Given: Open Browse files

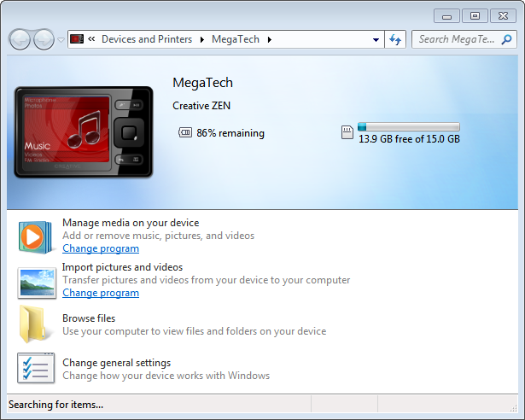Looking at the screenshot, I should 89,318.
